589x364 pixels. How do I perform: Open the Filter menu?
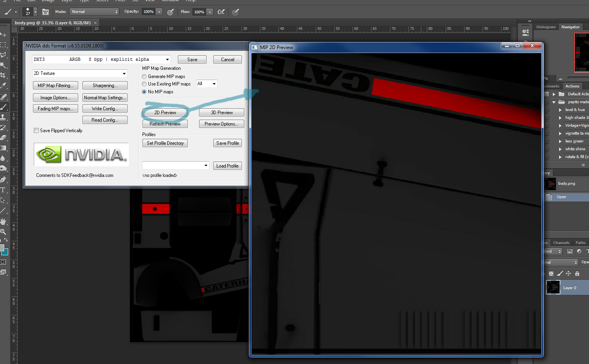point(121,1)
